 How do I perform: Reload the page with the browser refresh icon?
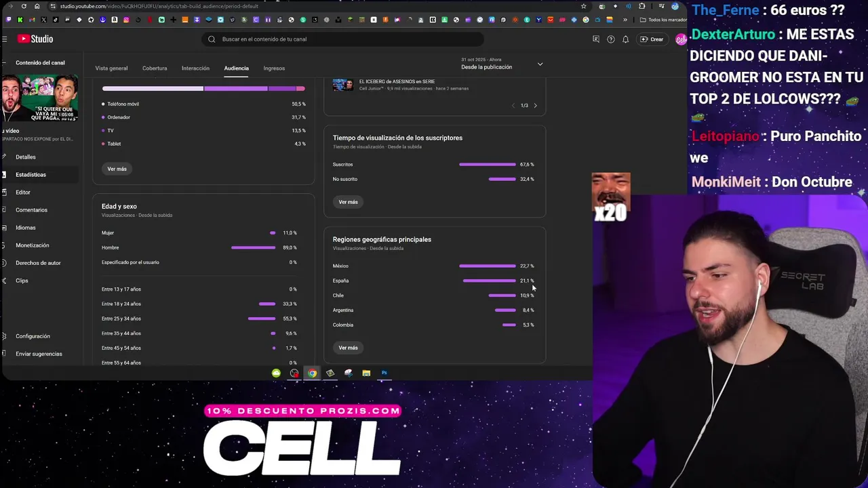pos(24,6)
